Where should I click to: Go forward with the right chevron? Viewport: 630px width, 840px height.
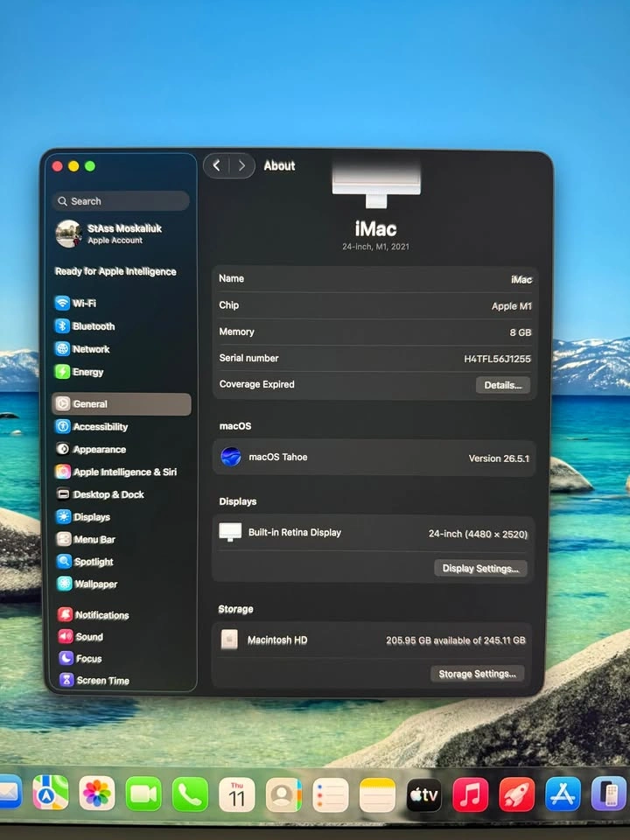(x=241, y=165)
